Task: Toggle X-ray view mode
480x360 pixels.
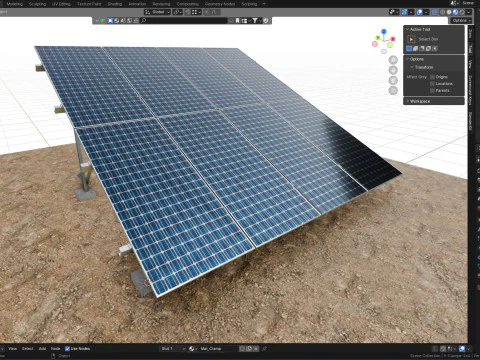Action: click(x=435, y=12)
